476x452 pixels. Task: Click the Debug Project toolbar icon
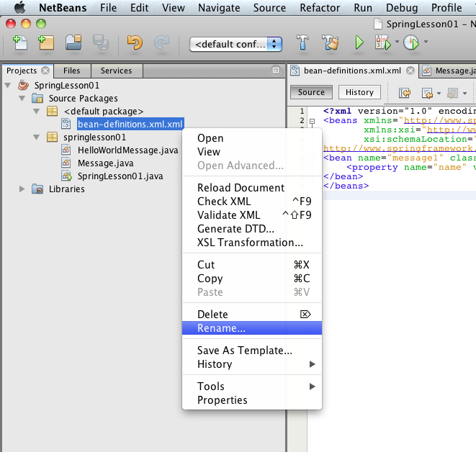tap(383, 42)
